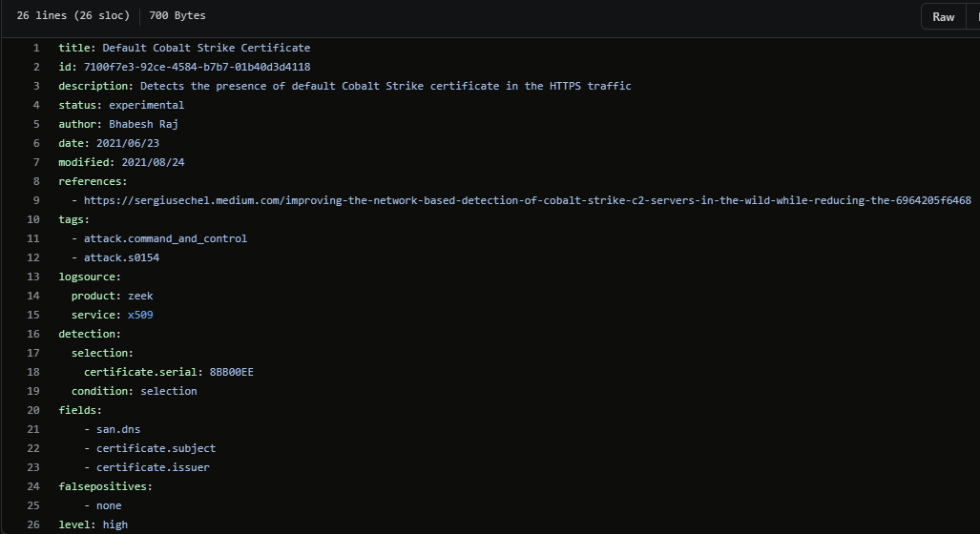The height and width of the screenshot is (534, 980).
Task: Click the attack.s0154 tag entry
Action: click(121, 257)
